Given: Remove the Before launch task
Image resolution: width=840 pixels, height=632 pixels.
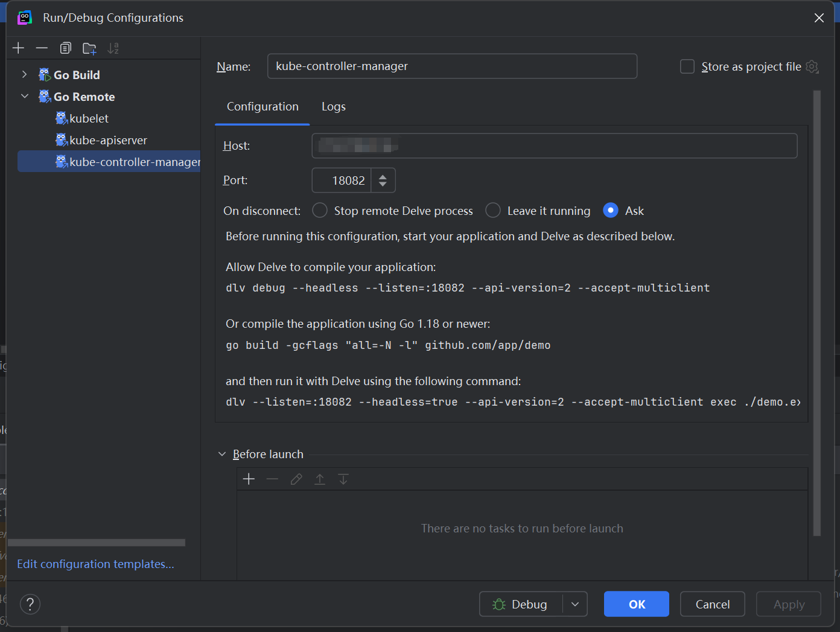Looking at the screenshot, I should (x=272, y=479).
